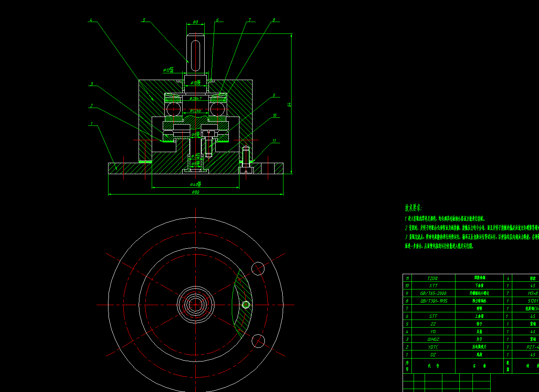Select TZDQ code in parts list

point(433,278)
